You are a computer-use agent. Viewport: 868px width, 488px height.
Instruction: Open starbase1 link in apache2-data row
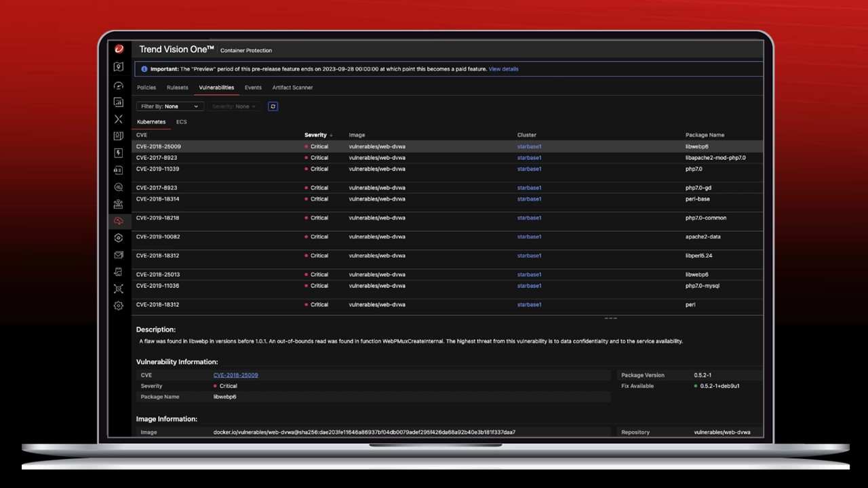[529, 237]
